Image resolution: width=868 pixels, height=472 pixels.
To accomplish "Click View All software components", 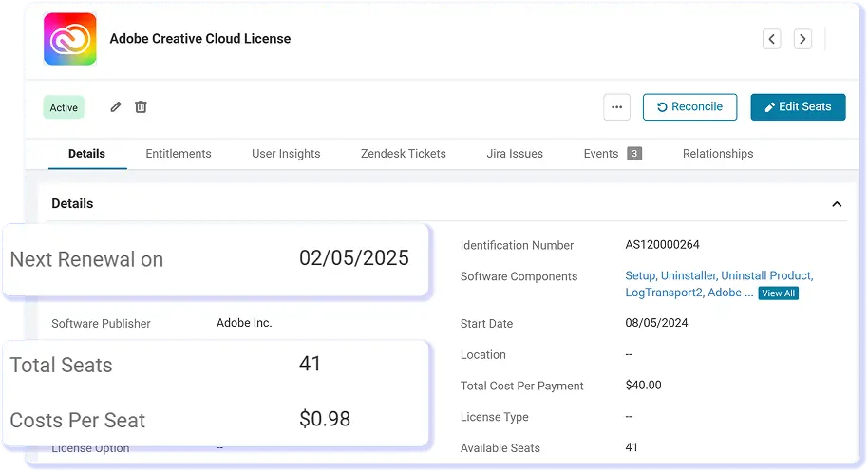I will (778, 293).
